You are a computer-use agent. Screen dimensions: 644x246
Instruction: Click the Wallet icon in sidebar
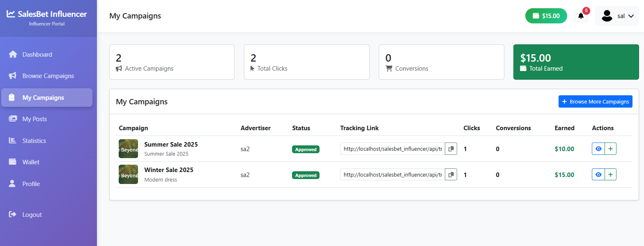click(12, 162)
